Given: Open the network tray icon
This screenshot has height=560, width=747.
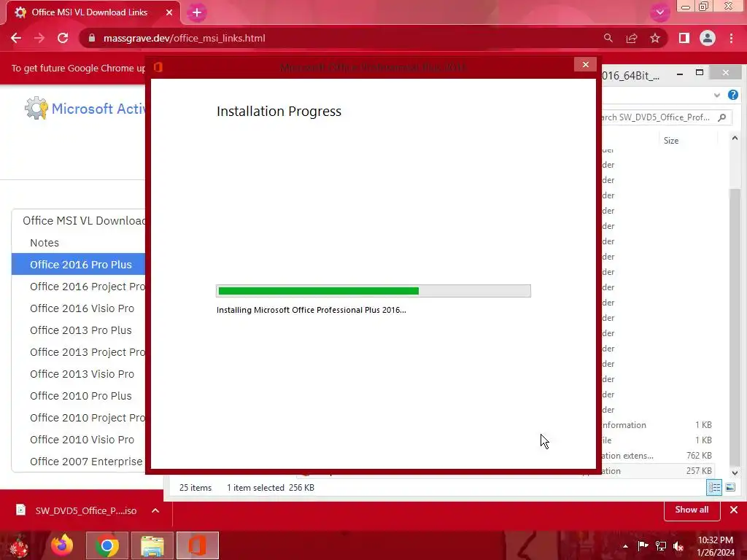Looking at the screenshot, I should click(x=661, y=546).
